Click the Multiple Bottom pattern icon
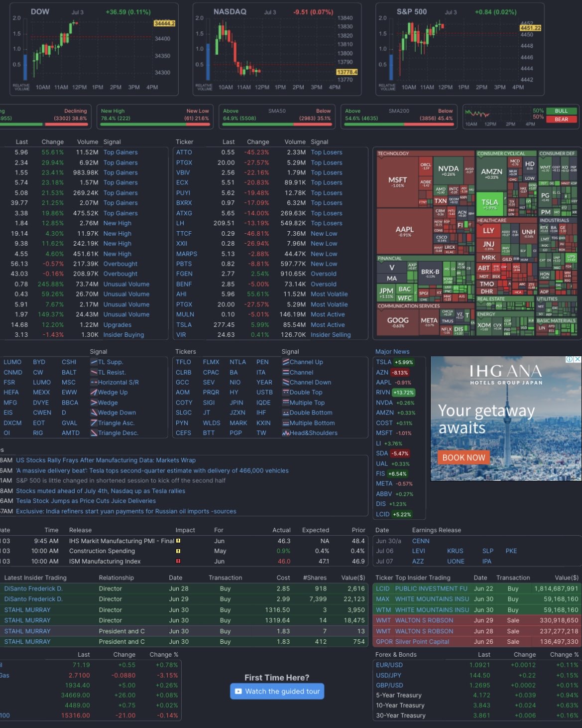 pyautogui.click(x=286, y=423)
